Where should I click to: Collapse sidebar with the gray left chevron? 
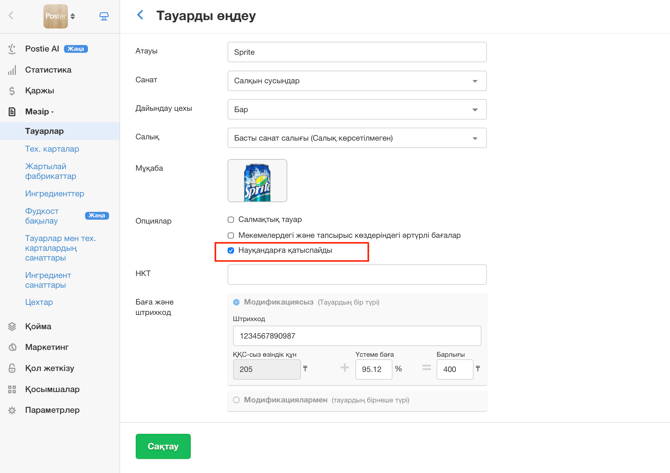[11, 16]
